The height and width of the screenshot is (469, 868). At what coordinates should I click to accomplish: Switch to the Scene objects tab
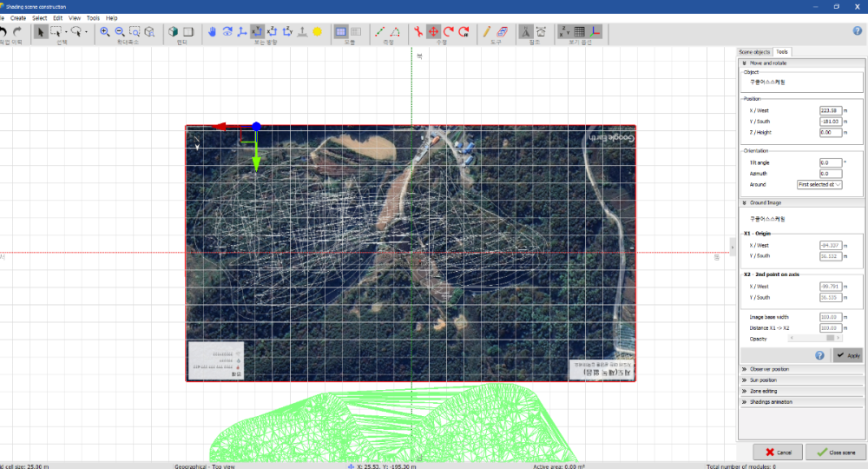[x=753, y=52]
